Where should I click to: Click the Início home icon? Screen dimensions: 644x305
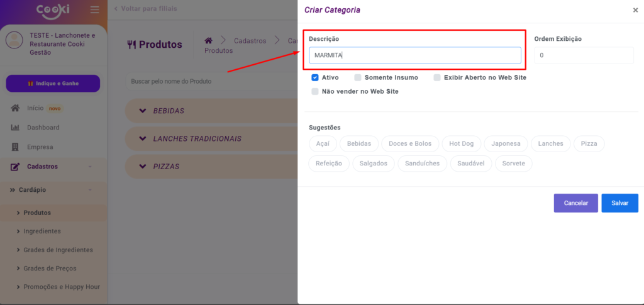click(16, 108)
